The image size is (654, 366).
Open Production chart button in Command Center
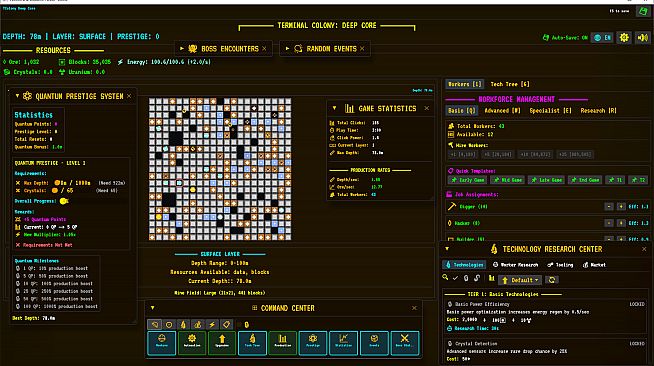click(282, 343)
